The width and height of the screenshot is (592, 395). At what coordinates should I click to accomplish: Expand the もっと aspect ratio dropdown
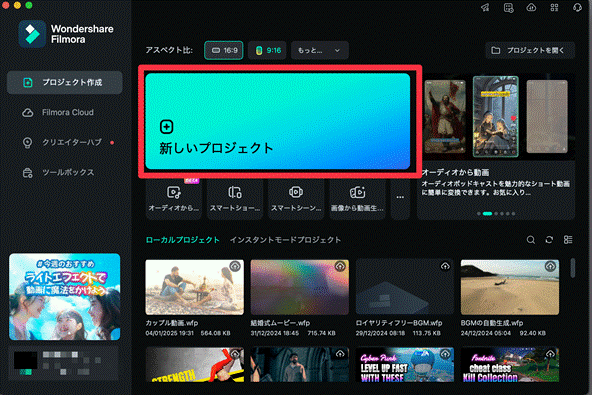319,50
